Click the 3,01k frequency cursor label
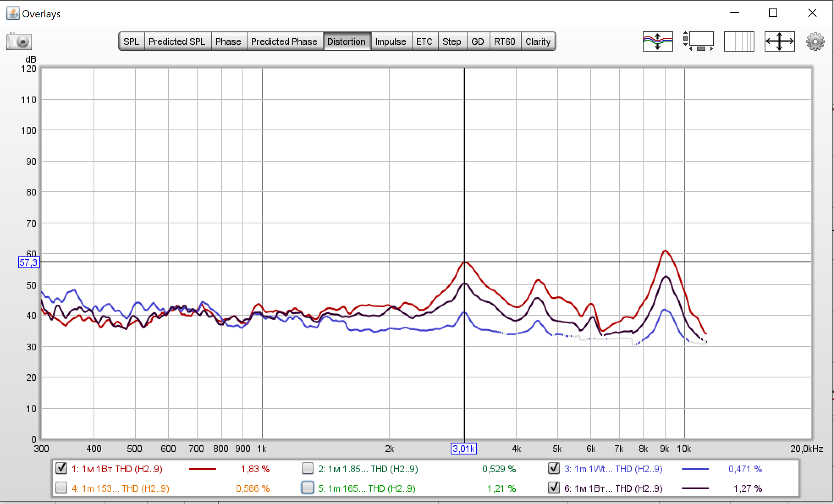 [463, 449]
